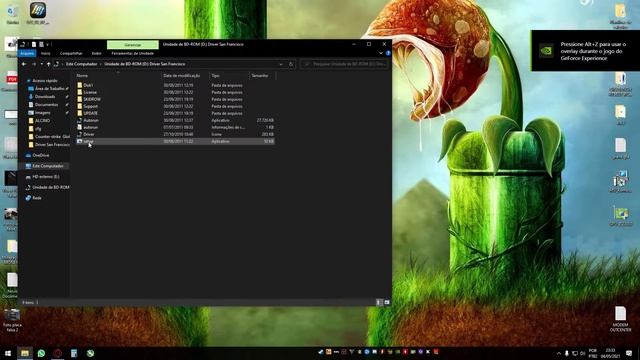Image resolution: width=640 pixels, height=360 pixels.
Task: Click Properties icon in title bar
Action: (x=34, y=44)
